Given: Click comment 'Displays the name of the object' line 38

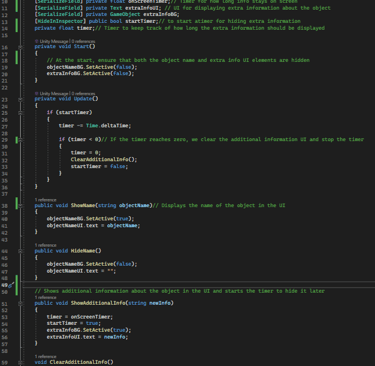Looking at the screenshot, I should 219,205.
